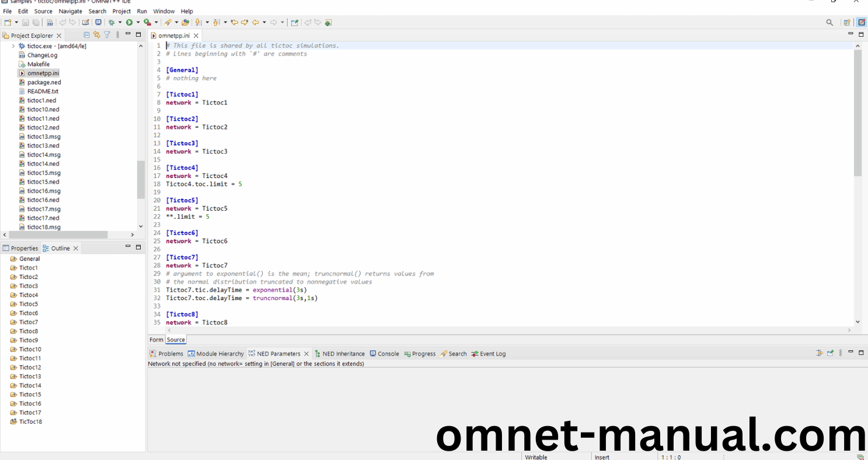Open the Debug button dropdown arrow
The height and width of the screenshot is (460, 868).
[x=120, y=23]
